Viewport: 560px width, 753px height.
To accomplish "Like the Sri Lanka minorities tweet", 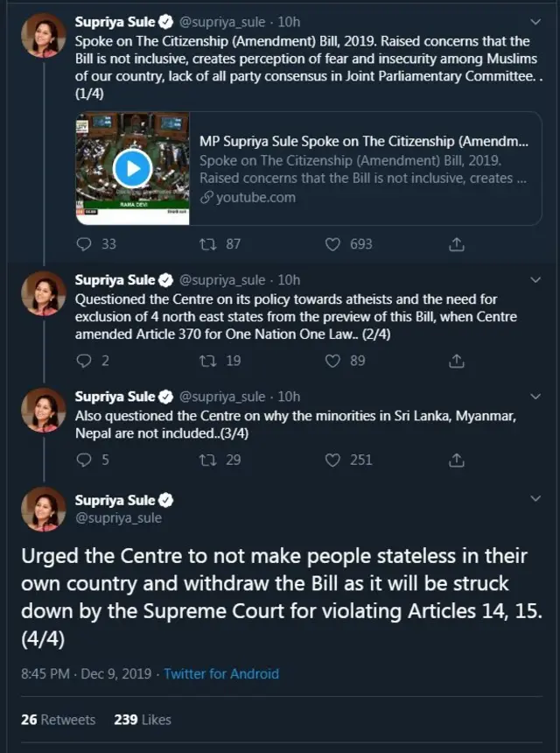I will 332,459.
